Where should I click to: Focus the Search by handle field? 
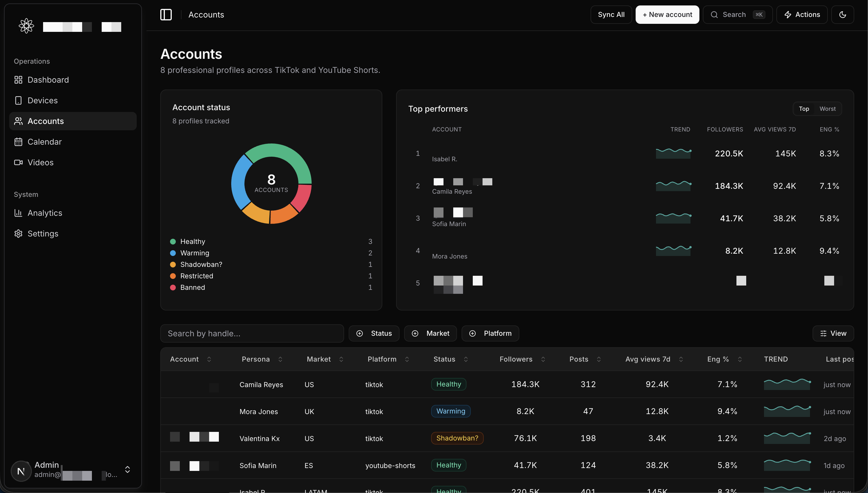point(252,333)
